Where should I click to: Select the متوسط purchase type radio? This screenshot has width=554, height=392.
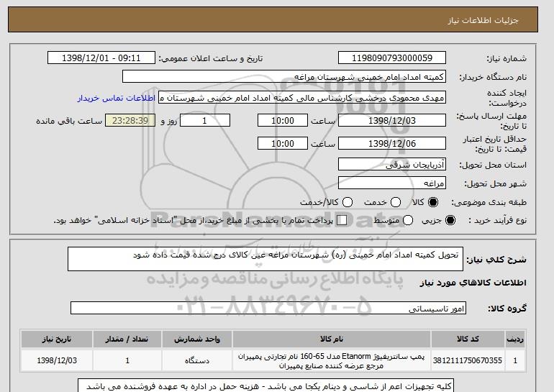coord(408,220)
